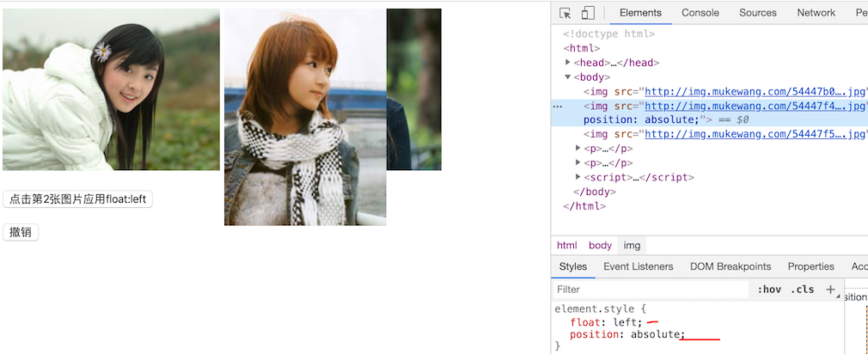Image resolution: width=868 pixels, height=354 pixels.
Task: Click position: absolute text in the DOM tree
Action: (641, 119)
